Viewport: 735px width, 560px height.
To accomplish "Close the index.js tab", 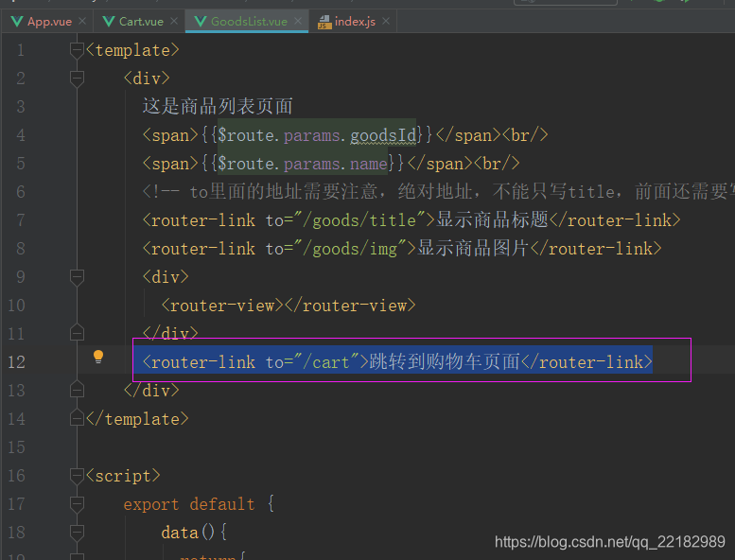I will click(386, 21).
